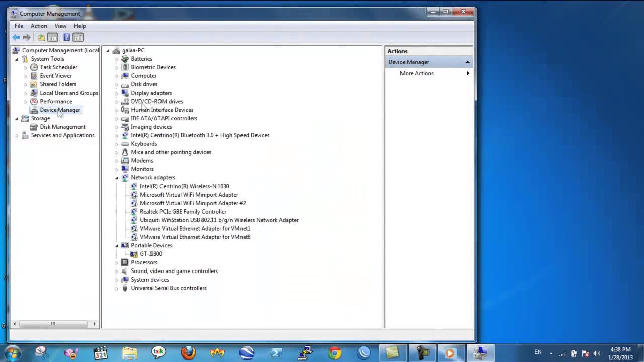
Task: Open Firefox from the taskbar
Action: click(188, 353)
